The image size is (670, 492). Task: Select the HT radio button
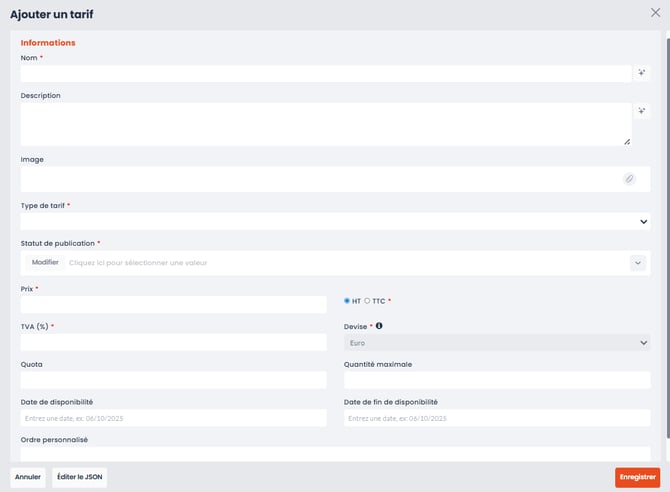[x=347, y=300]
